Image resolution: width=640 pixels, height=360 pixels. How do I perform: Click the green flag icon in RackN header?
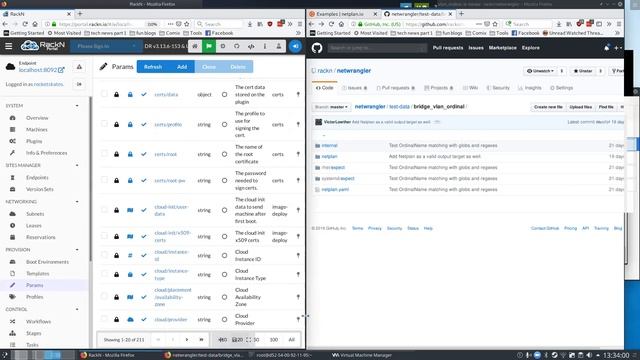[209, 46]
